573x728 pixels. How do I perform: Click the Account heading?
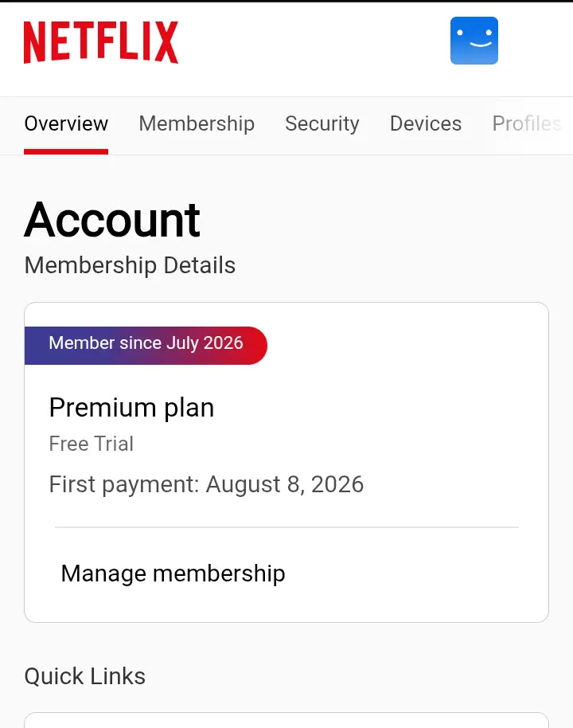click(x=112, y=220)
